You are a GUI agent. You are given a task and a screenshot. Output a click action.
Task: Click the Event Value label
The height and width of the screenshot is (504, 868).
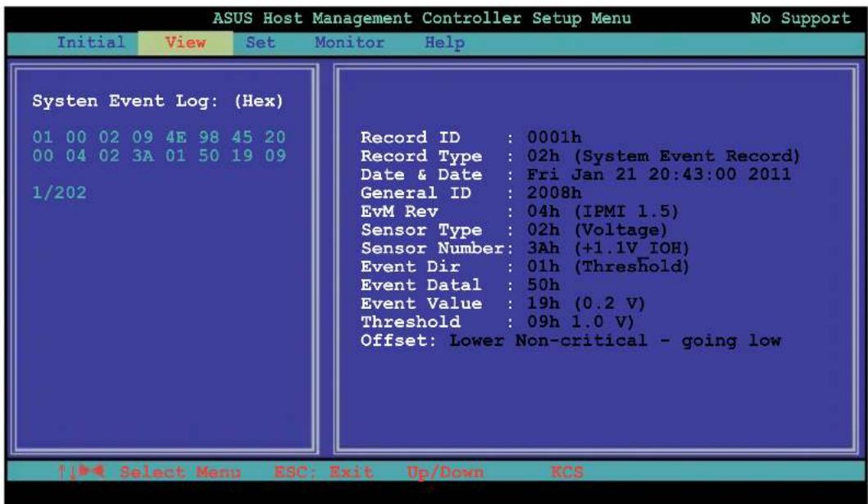click(x=421, y=303)
